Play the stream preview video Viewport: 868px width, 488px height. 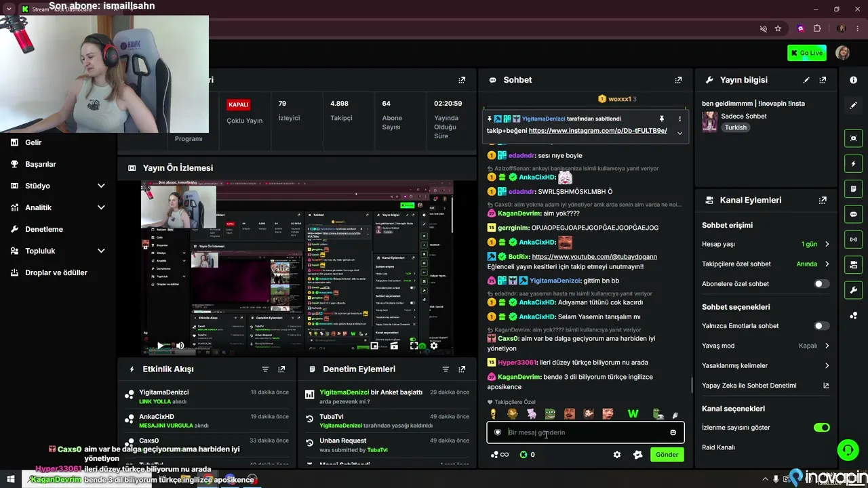[x=160, y=346]
